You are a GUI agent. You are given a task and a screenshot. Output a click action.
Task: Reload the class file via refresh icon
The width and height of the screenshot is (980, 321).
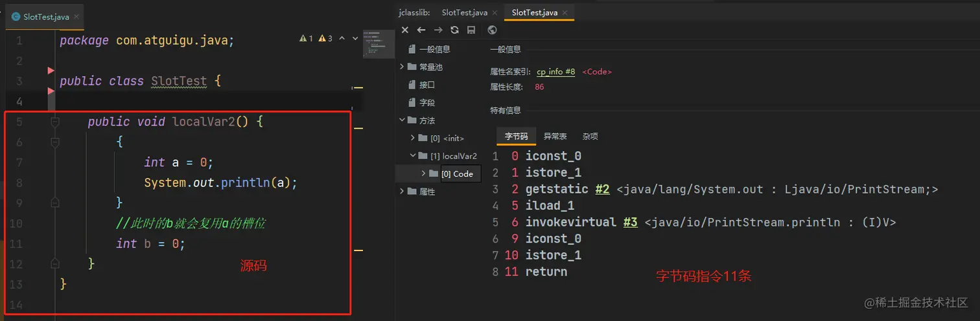[x=454, y=30]
